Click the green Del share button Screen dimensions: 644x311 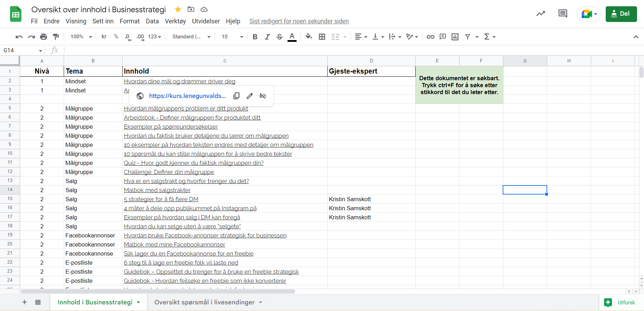[x=621, y=14]
